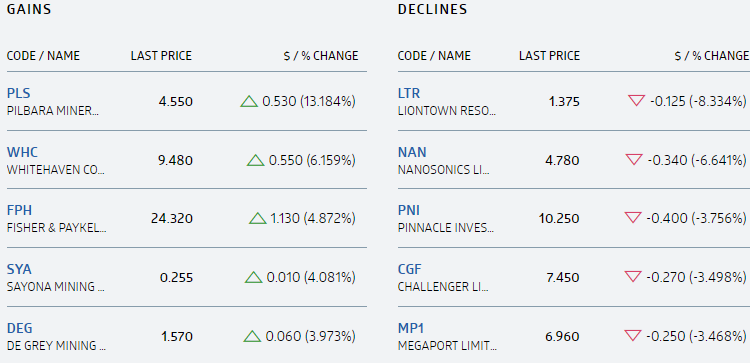Click the red down triangle for LTR
Viewport: 750px width, 363px height.
pyautogui.click(x=636, y=100)
